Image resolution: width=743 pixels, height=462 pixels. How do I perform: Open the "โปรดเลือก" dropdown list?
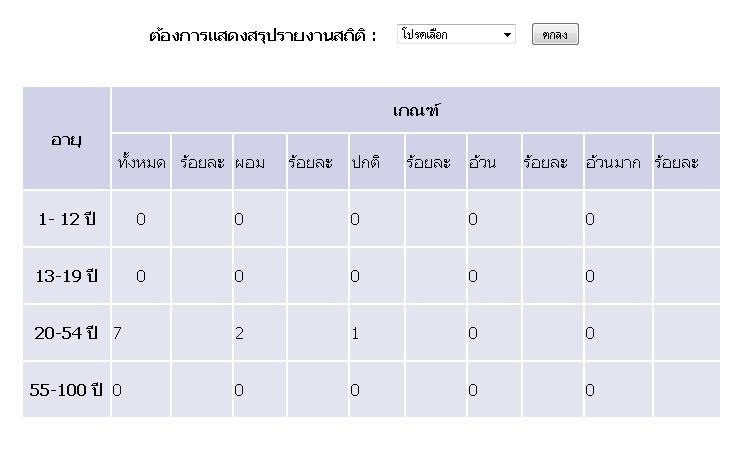point(455,35)
